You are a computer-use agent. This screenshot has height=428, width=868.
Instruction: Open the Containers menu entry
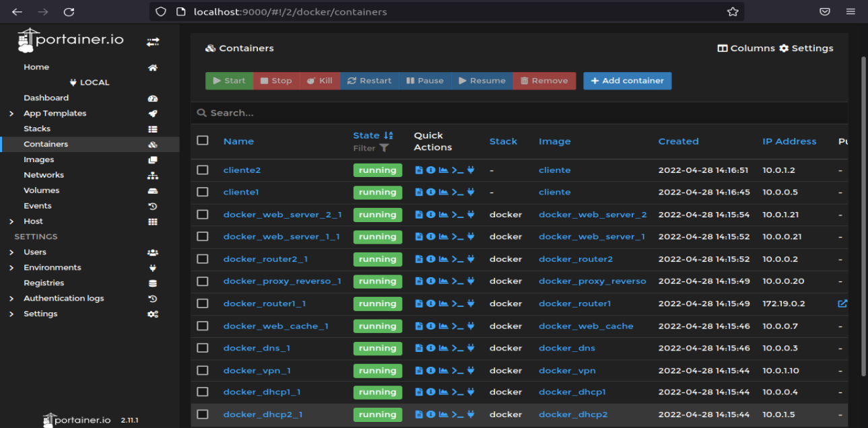(46, 143)
